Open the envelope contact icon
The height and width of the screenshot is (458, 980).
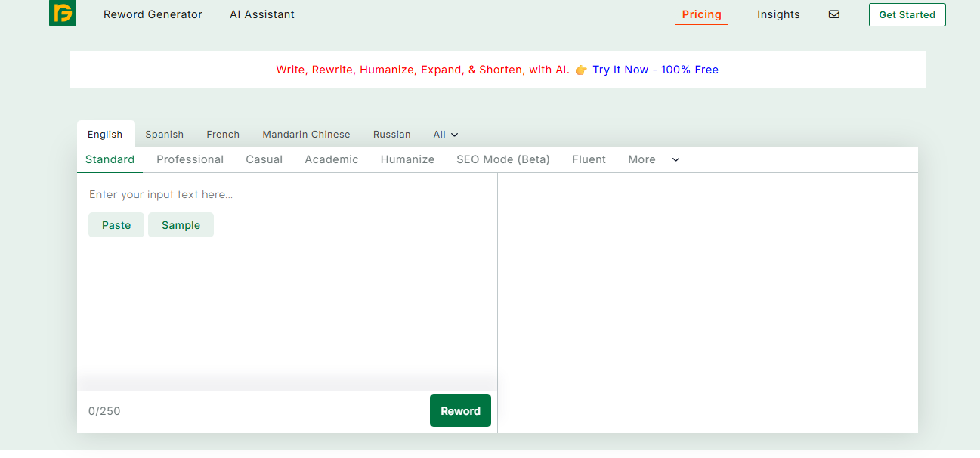(x=834, y=14)
